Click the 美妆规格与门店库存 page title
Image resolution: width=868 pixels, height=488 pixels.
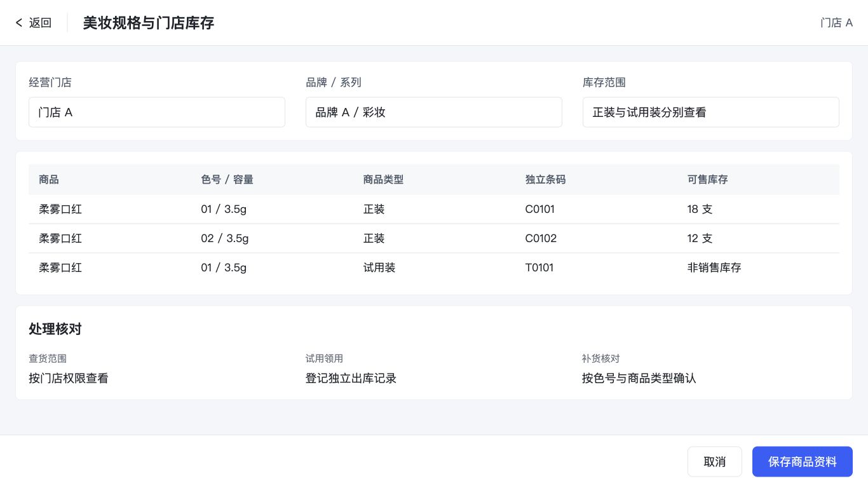(x=149, y=23)
